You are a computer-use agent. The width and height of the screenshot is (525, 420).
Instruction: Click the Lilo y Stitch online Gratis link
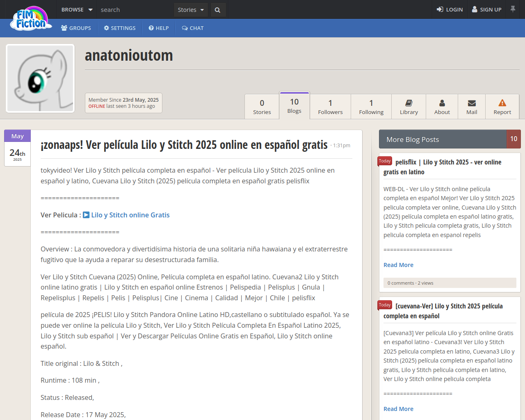point(130,215)
